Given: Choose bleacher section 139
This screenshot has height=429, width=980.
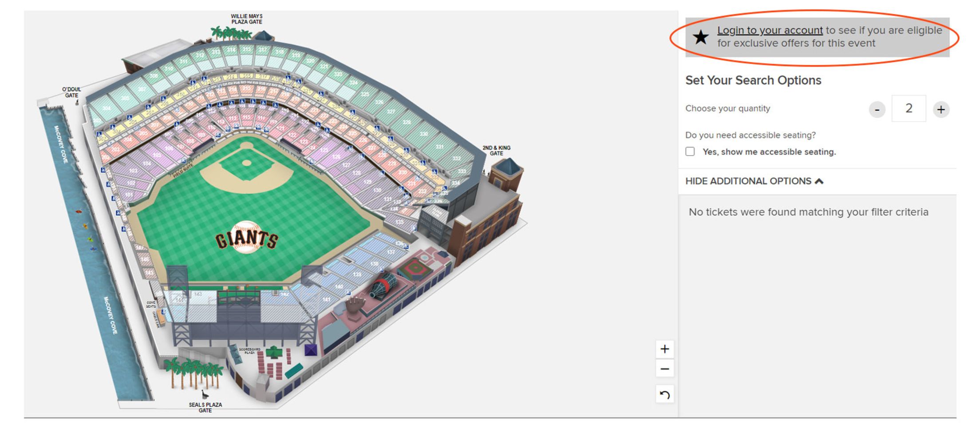Looking at the screenshot, I should click(x=357, y=274).
